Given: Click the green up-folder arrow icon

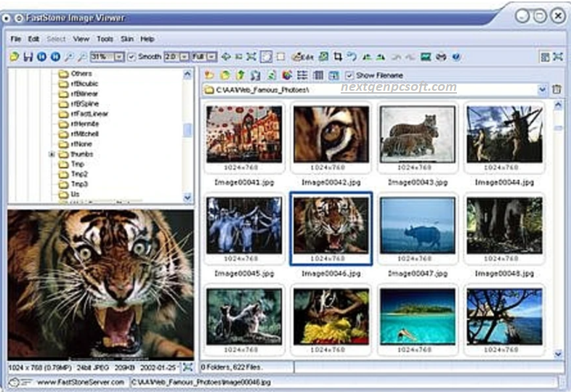Looking at the screenshot, I should (240, 75).
